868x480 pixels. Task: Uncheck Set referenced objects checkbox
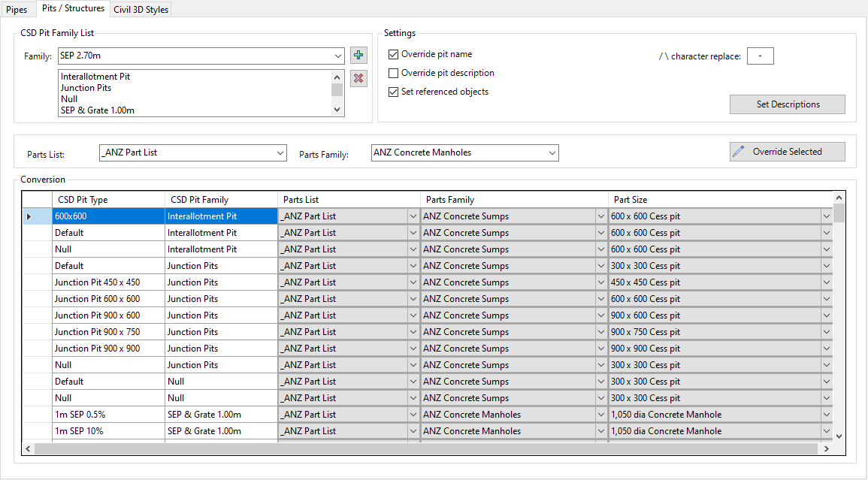394,92
